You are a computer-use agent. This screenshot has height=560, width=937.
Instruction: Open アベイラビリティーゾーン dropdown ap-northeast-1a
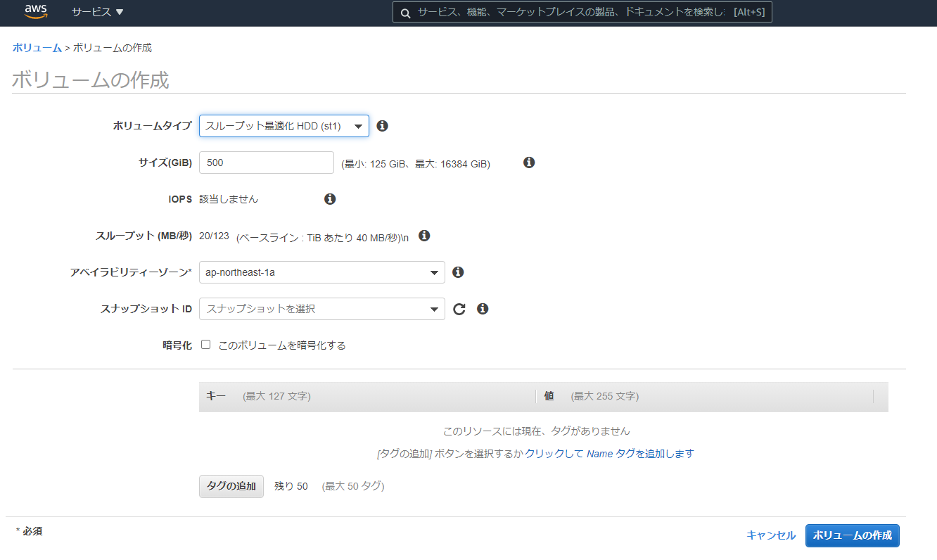click(322, 272)
